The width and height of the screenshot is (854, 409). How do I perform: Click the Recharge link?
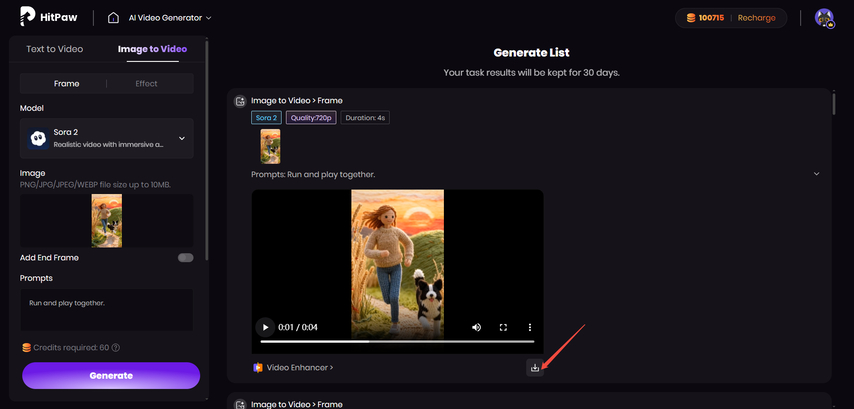click(756, 18)
